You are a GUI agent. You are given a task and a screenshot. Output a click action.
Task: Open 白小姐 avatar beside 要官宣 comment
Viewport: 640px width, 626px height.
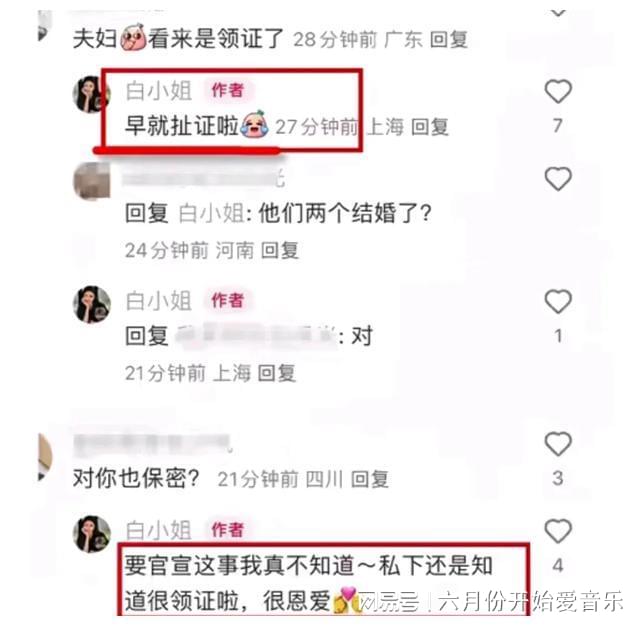(x=92, y=534)
